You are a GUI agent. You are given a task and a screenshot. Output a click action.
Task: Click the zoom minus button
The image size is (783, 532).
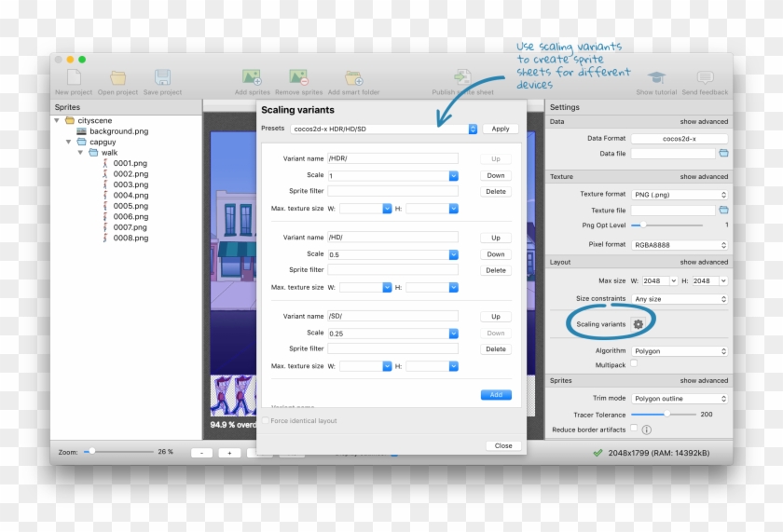pyautogui.click(x=201, y=453)
